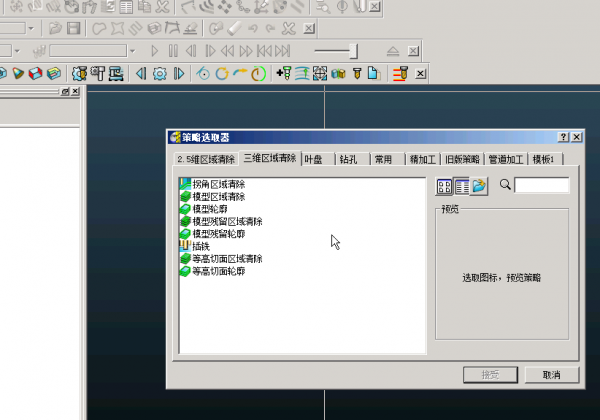Click the blue and yellow blocks icon
Screen dimensions: 600x420
[x=338, y=73]
